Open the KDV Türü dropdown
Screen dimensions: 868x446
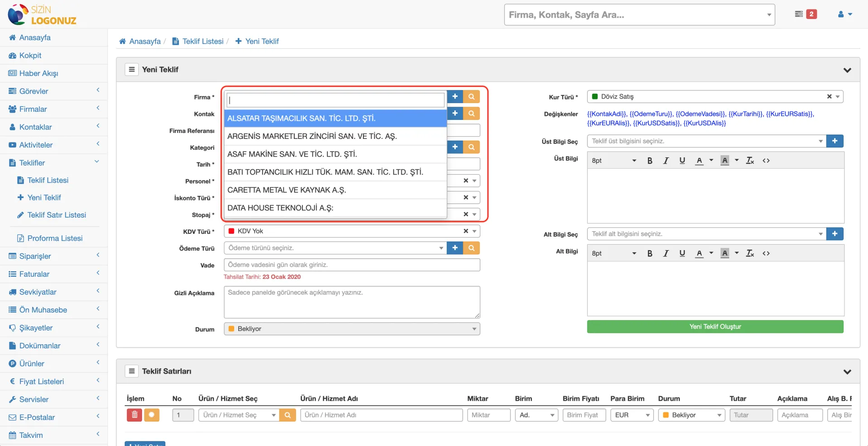click(352, 231)
